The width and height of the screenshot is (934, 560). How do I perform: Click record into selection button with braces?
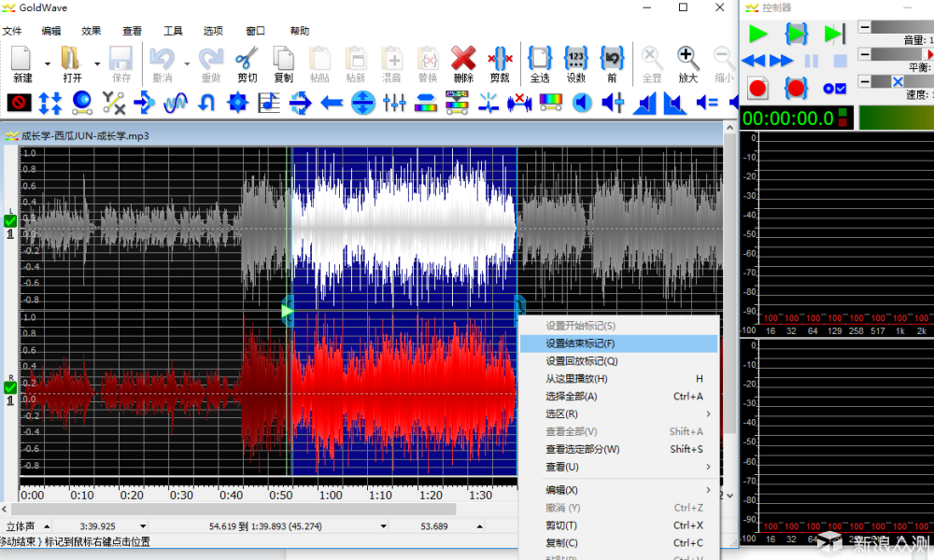[797, 89]
